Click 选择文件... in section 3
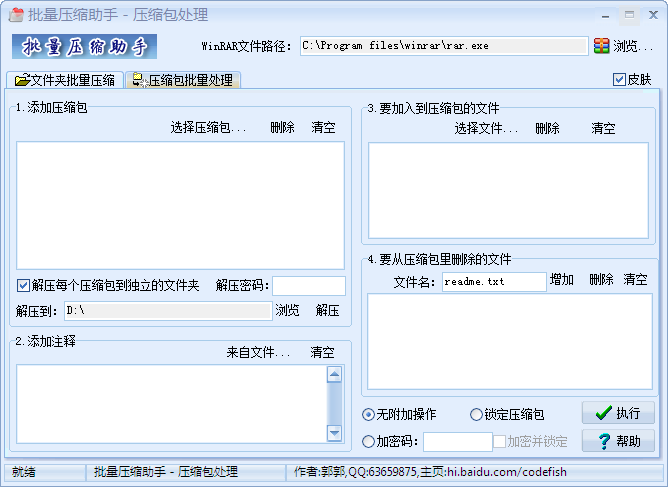This screenshot has height=487, width=668. pyautogui.click(x=486, y=128)
